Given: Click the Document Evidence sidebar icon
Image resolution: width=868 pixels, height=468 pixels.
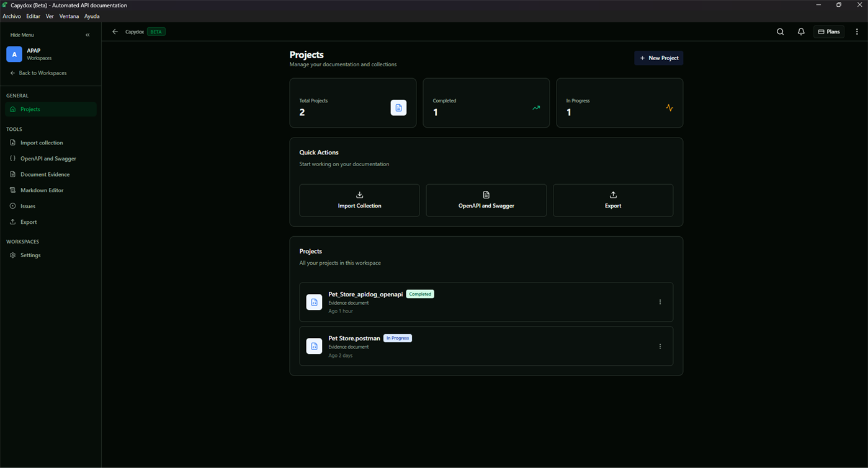Looking at the screenshot, I should pyautogui.click(x=12, y=174).
